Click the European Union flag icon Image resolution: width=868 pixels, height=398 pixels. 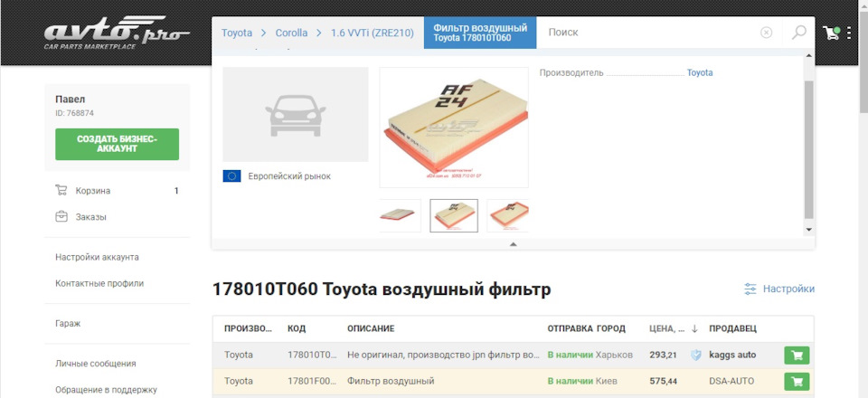pos(231,176)
